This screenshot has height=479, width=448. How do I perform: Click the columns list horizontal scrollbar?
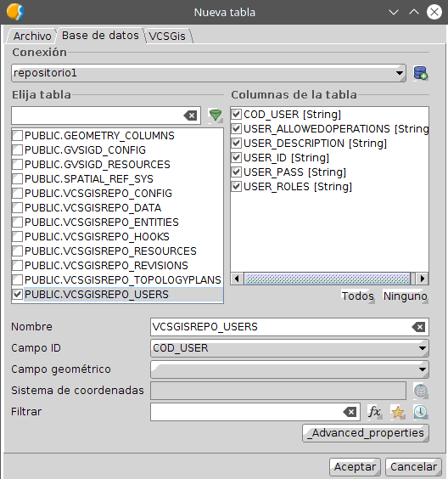pos(329,279)
